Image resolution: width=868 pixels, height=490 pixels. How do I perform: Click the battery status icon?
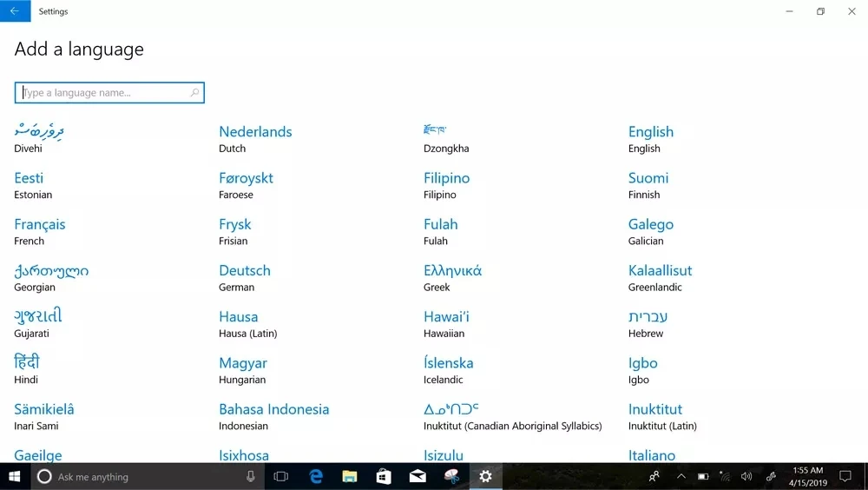tap(703, 477)
